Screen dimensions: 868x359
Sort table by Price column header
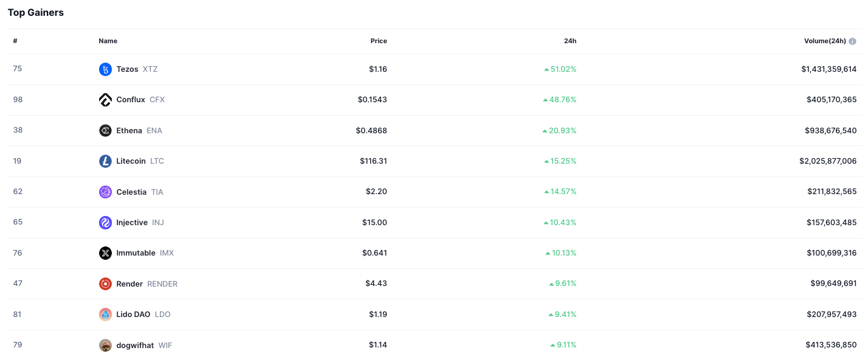tap(379, 41)
